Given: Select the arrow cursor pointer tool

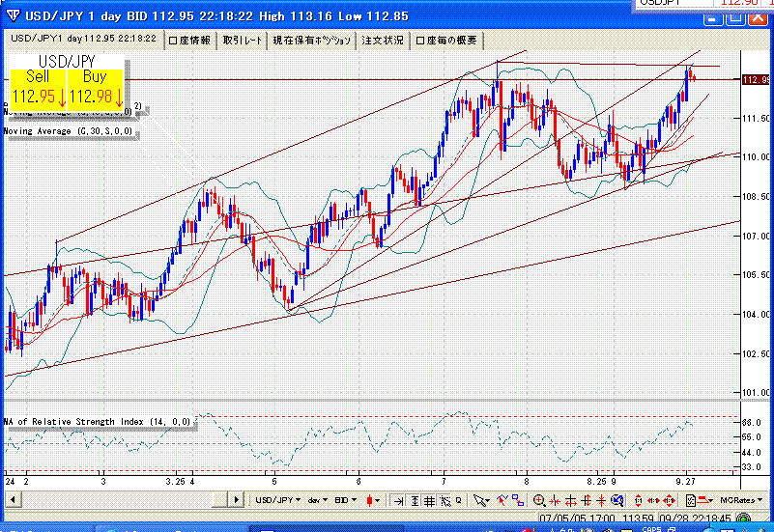Looking at the screenshot, I should pos(482,500).
